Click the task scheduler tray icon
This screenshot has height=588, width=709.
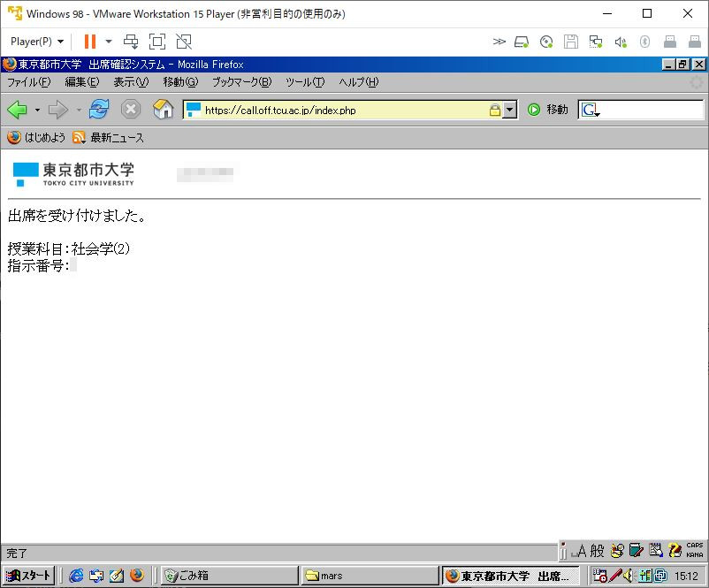click(x=599, y=576)
